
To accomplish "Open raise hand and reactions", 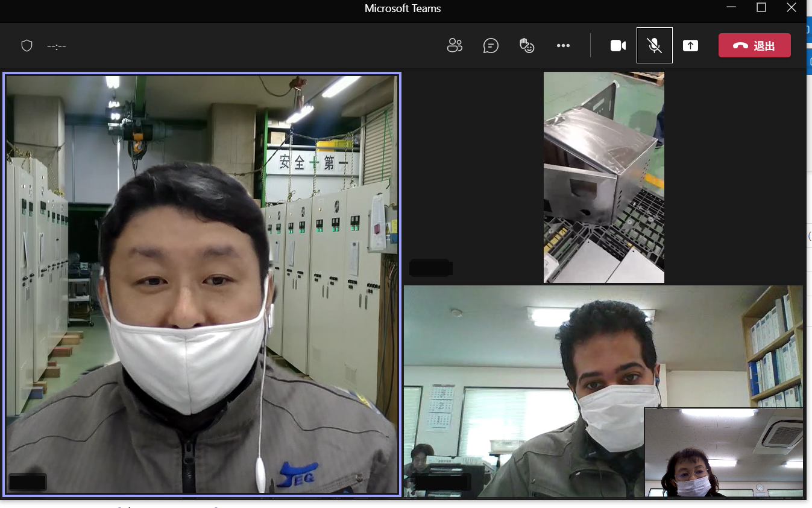I will [527, 46].
